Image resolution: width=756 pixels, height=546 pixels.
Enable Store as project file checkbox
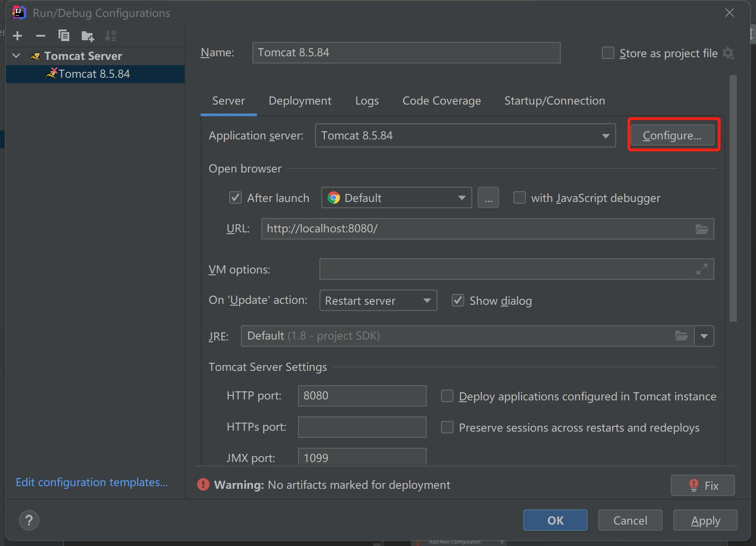(608, 53)
